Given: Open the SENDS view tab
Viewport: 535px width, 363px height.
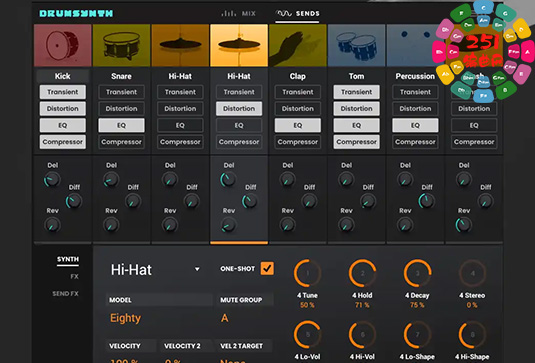Looking at the screenshot, I should point(298,14).
